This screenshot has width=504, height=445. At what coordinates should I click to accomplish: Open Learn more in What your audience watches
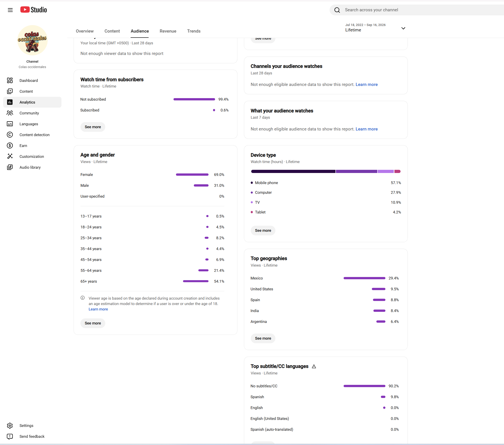pos(366,129)
